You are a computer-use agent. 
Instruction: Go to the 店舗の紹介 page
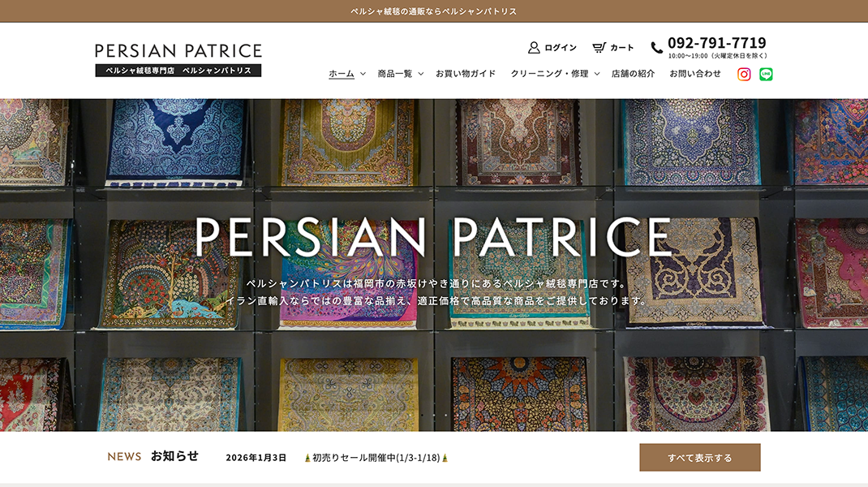(633, 74)
